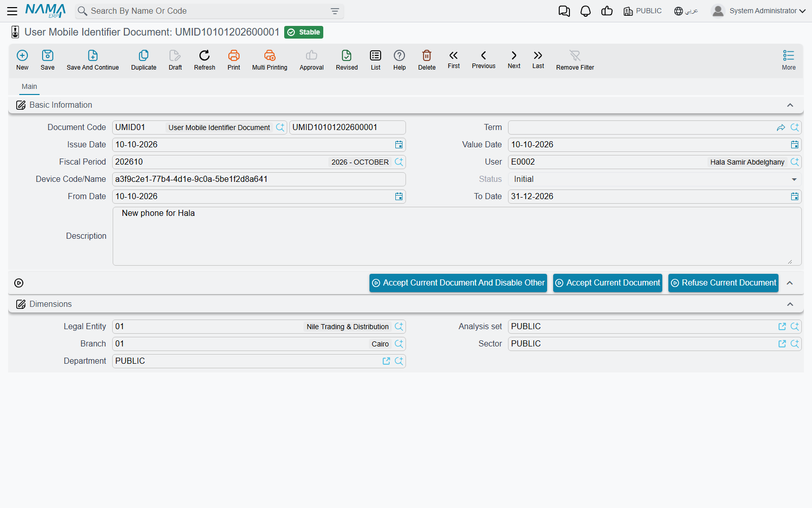812x508 pixels.
Task: Focus the Device Code/Name field
Action: click(259, 179)
